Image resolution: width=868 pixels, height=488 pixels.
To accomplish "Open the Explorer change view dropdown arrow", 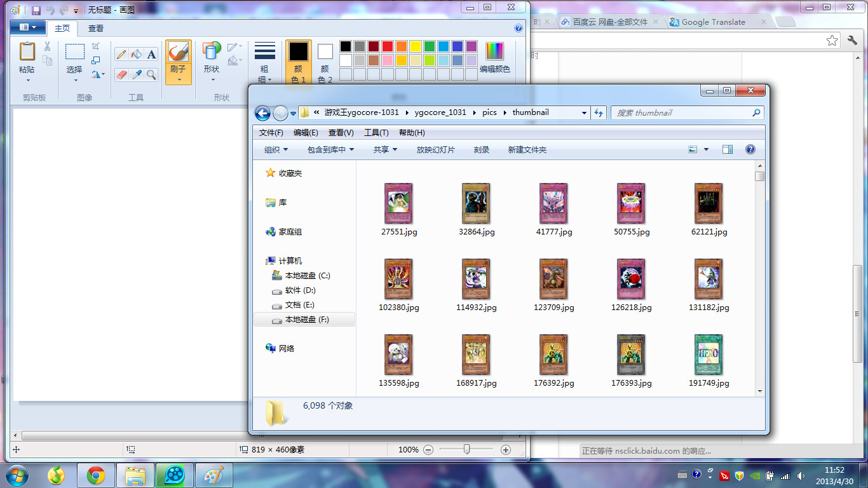I will coord(707,150).
